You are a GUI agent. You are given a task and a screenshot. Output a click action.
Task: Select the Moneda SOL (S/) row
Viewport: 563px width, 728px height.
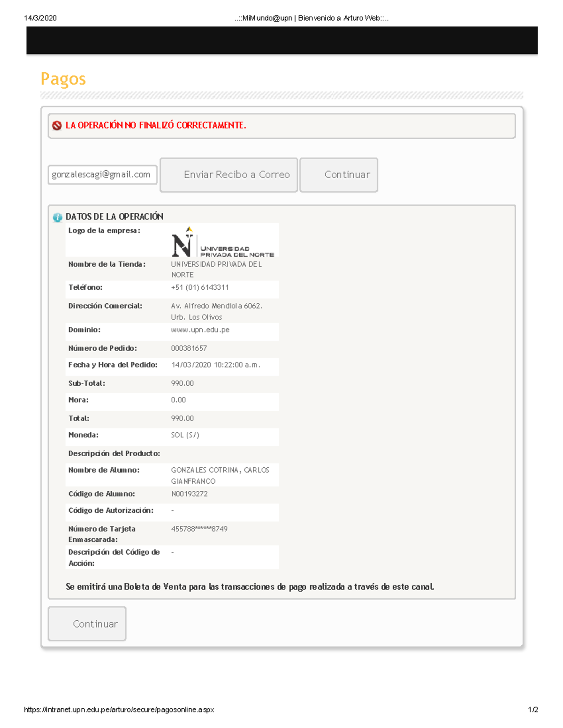click(172, 435)
